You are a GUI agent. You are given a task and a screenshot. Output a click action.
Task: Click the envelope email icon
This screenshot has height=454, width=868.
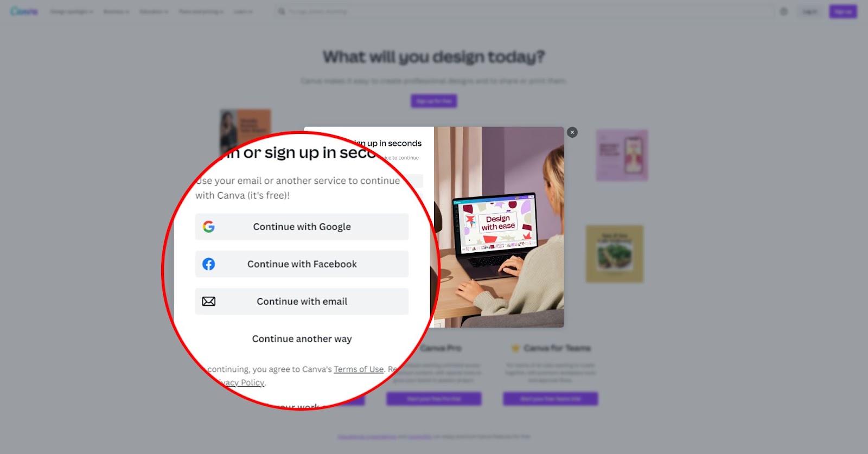point(209,302)
